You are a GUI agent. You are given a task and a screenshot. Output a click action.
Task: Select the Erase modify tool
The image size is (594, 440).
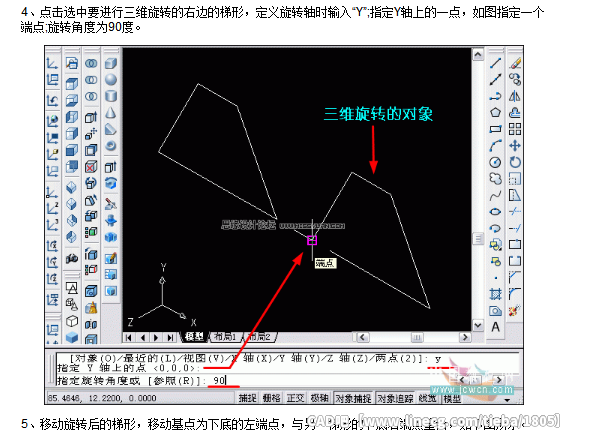coord(515,63)
